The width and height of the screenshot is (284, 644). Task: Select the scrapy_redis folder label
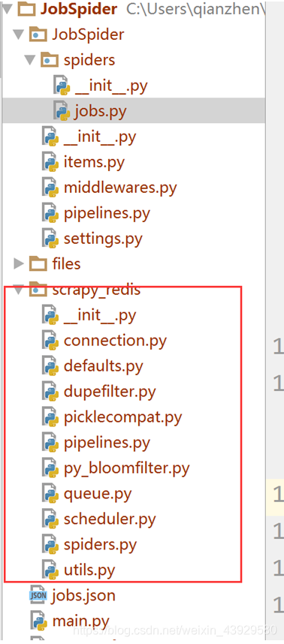pyautogui.click(x=97, y=290)
